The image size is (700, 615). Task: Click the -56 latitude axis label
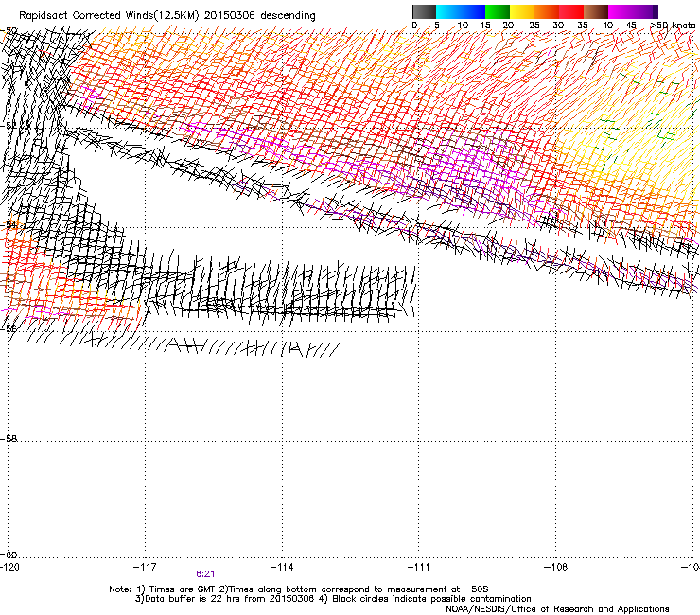coord(9,329)
